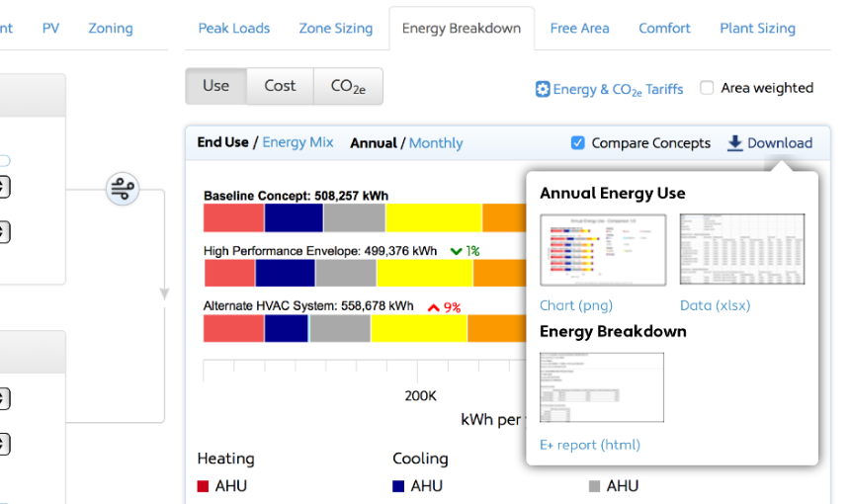The height and width of the screenshot is (504, 850).
Task: Click the red Heating AHU legend square
Action: click(x=203, y=486)
